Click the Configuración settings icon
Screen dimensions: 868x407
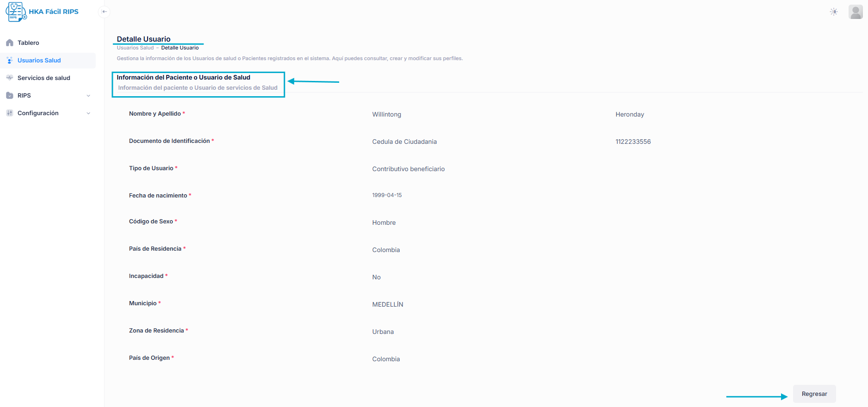coord(10,113)
